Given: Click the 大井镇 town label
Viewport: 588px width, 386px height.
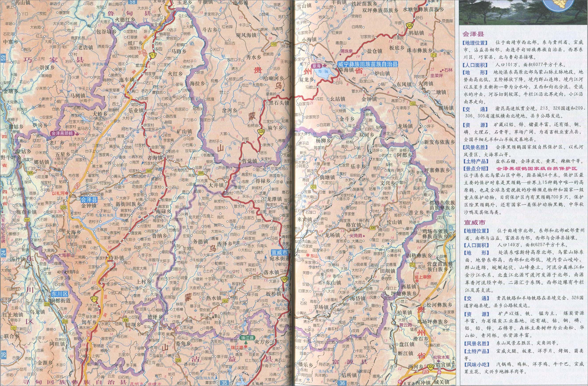Looking at the screenshot, I should [216, 185].
